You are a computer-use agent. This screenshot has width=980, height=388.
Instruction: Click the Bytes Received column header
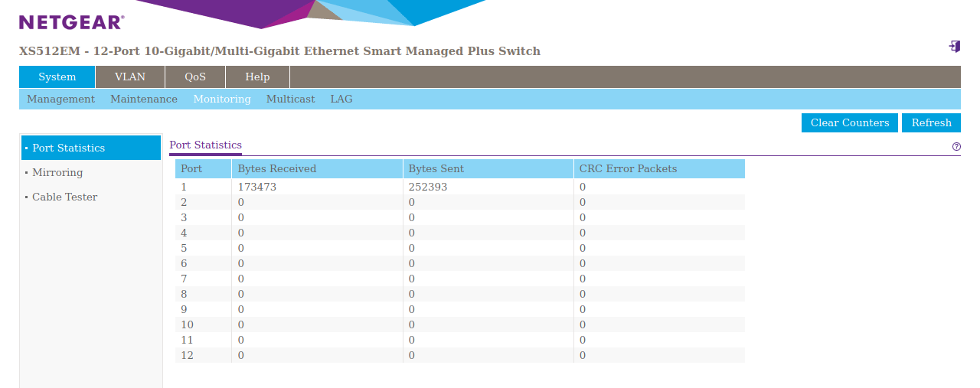(x=276, y=168)
